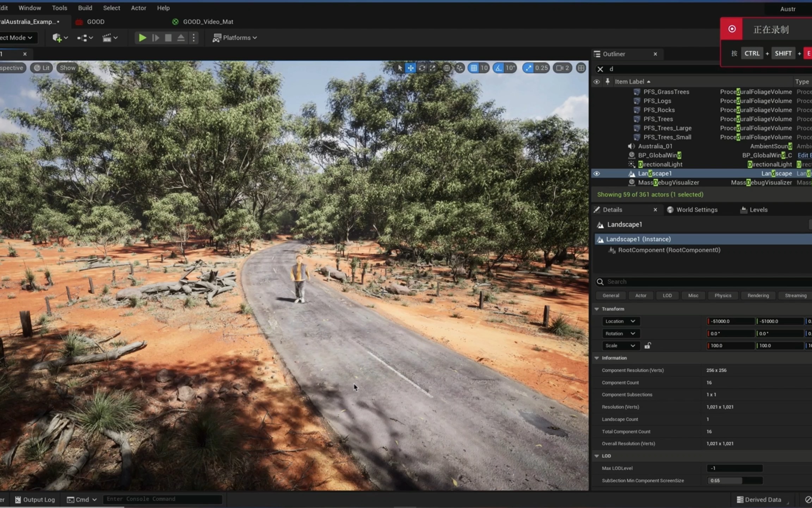Open the viewport layout grid icon
Image resolution: width=812 pixels, height=508 pixels.
point(581,68)
